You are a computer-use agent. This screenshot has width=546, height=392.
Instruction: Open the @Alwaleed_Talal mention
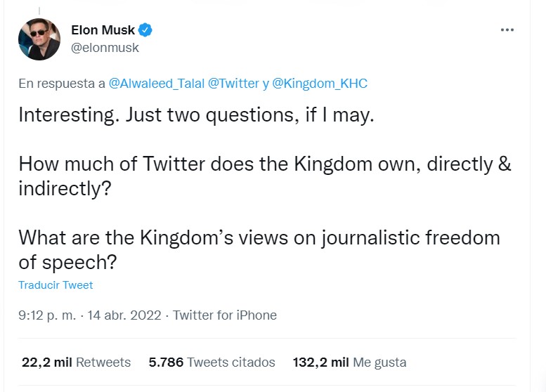156,84
